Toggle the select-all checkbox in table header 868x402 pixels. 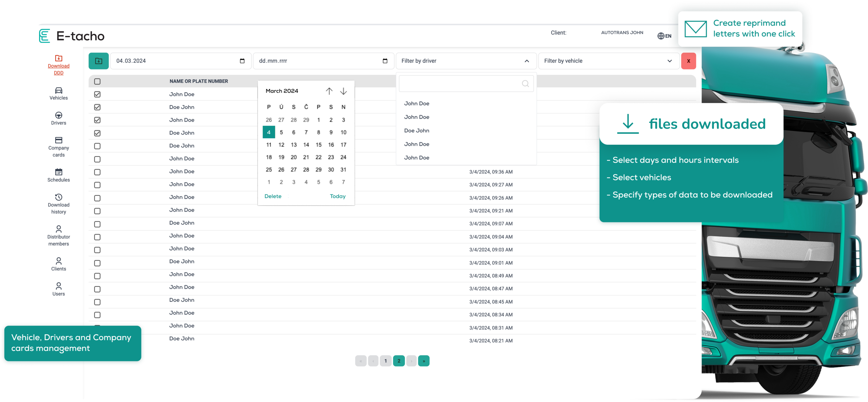click(x=97, y=81)
